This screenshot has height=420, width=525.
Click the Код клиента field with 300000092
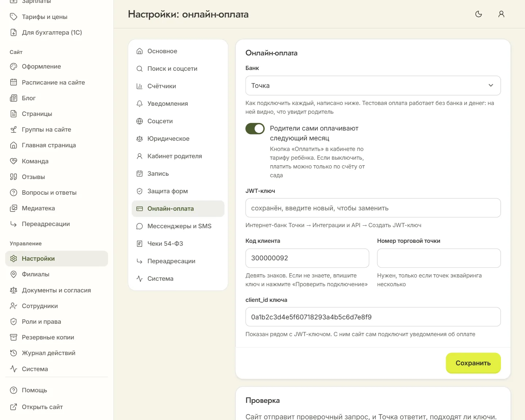click(307, 258)
